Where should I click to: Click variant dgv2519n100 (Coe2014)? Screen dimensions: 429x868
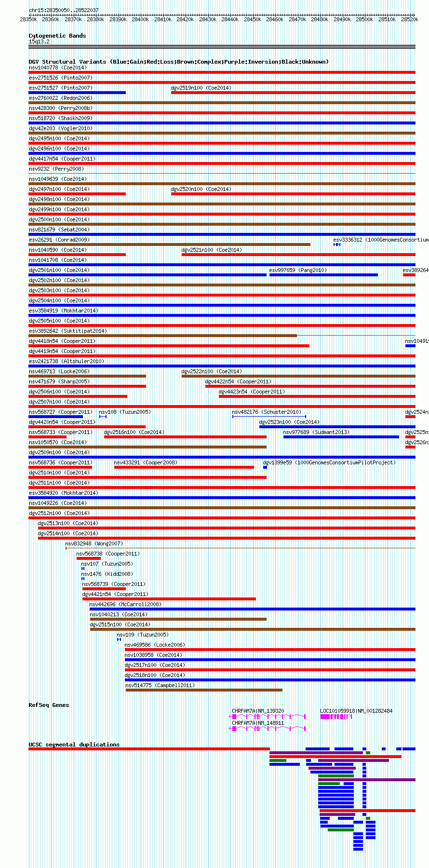pyautogui.click(x=201, y=88)
